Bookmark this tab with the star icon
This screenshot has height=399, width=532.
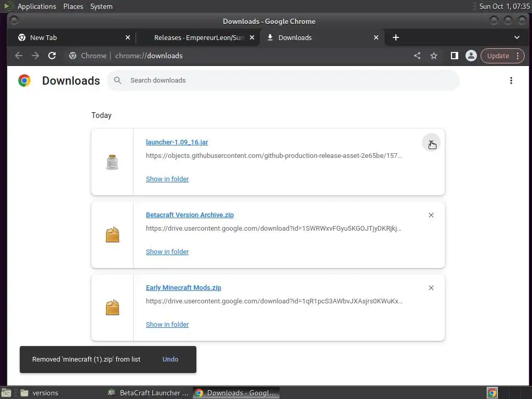[434, 56]
